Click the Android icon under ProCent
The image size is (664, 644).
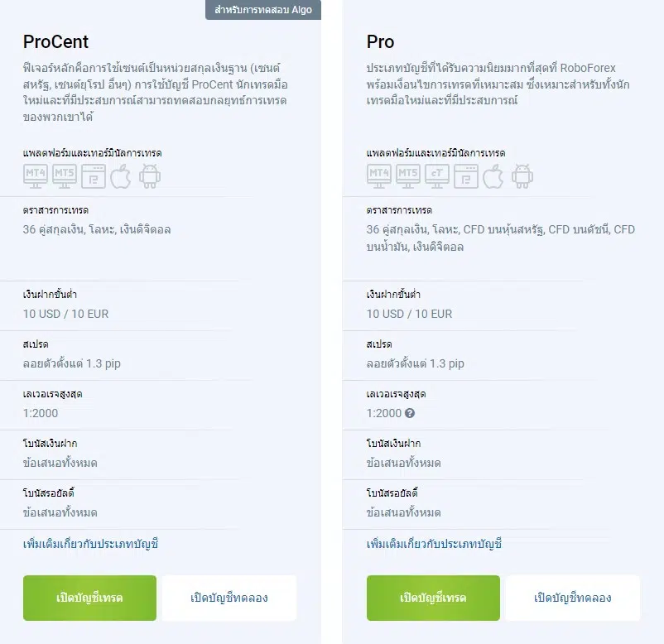point(150,176)
